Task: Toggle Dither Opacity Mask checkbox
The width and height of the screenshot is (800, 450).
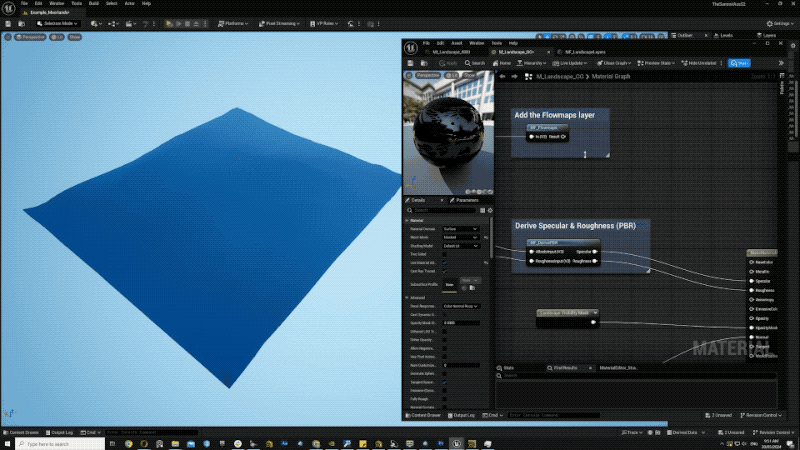Action: (444, 340)
